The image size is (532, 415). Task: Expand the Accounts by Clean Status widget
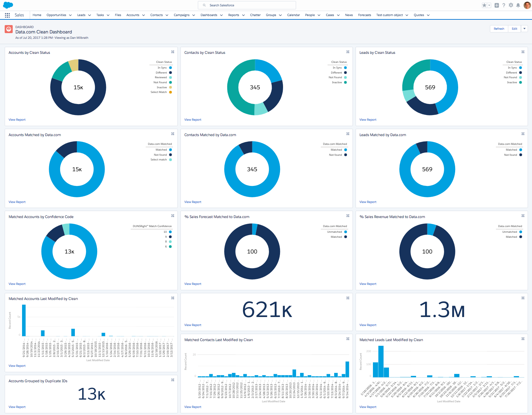[173, 52]
